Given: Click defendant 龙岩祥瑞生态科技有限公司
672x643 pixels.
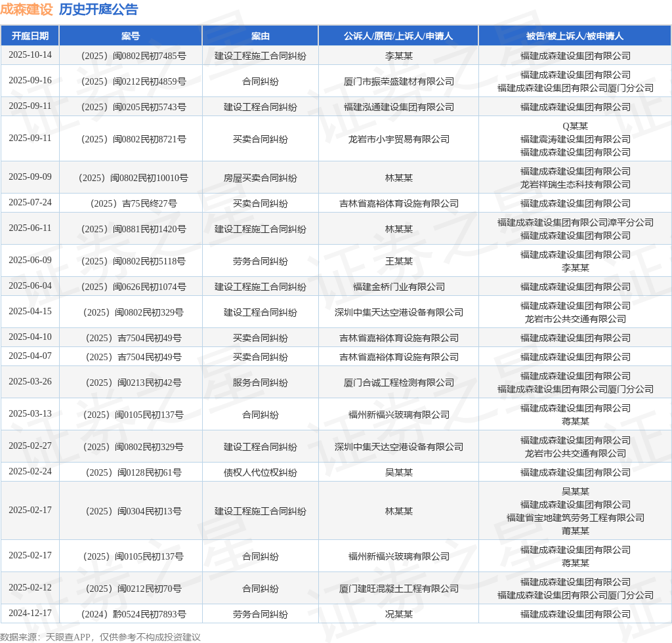Looking at the screenshot, I should tap(575, 184).
